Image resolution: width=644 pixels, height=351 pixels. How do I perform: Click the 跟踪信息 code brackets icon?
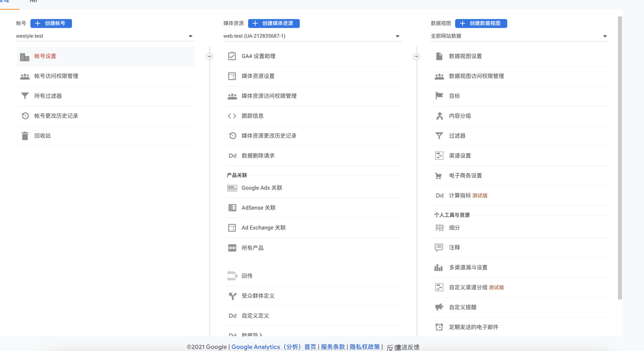click(x=232, y=116)
